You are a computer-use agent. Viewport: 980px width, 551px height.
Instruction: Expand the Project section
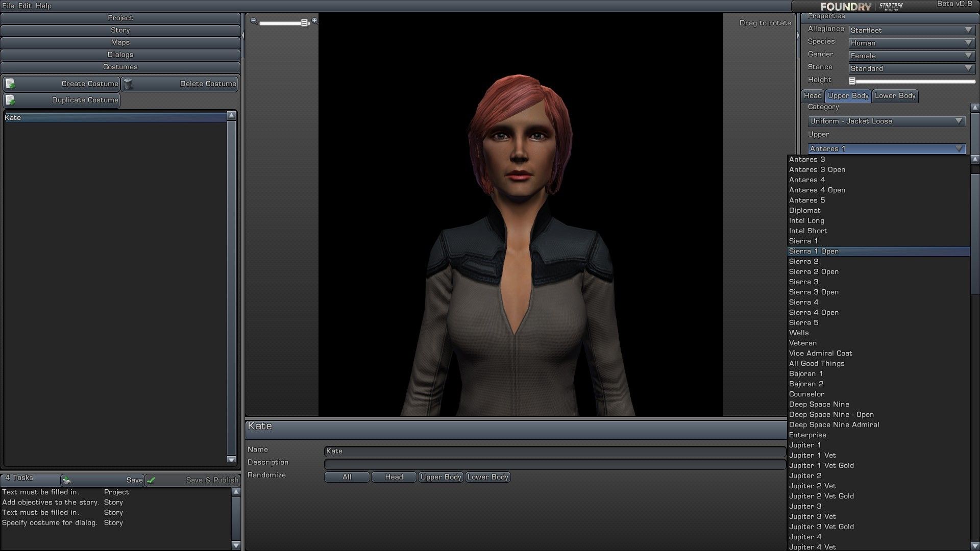[120, 18]
